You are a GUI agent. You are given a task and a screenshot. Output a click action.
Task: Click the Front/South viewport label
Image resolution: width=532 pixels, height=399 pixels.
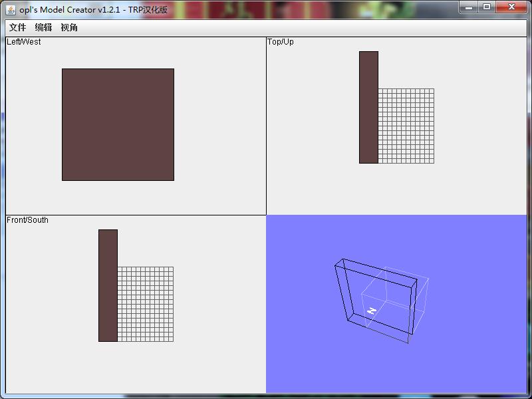tap(27, 220)
